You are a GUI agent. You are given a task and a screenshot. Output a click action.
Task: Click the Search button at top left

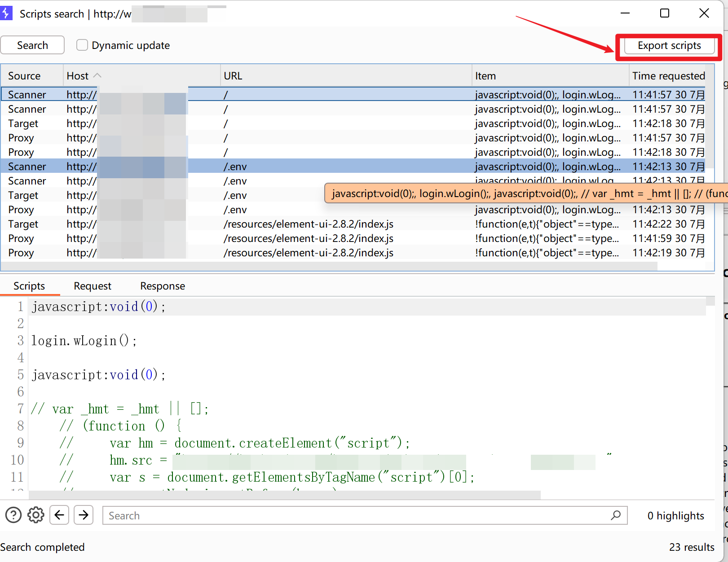click(x=32, y=45)
